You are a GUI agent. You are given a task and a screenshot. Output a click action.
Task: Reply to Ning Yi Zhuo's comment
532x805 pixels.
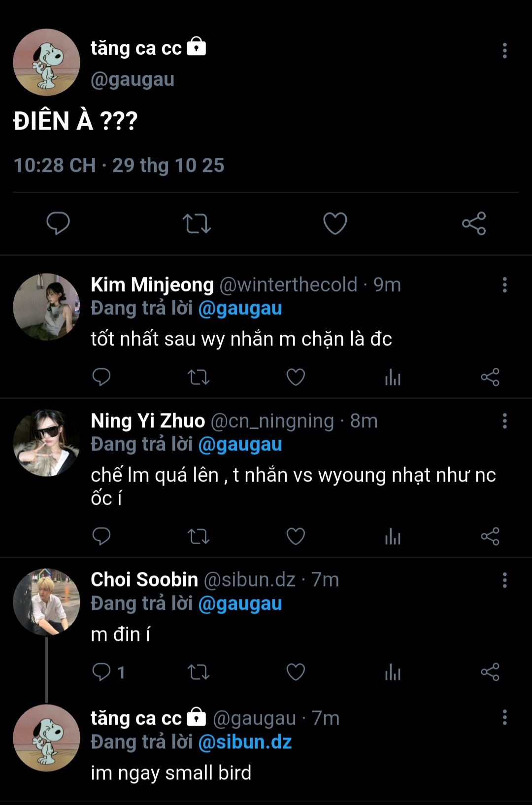[x=101, y=536]
